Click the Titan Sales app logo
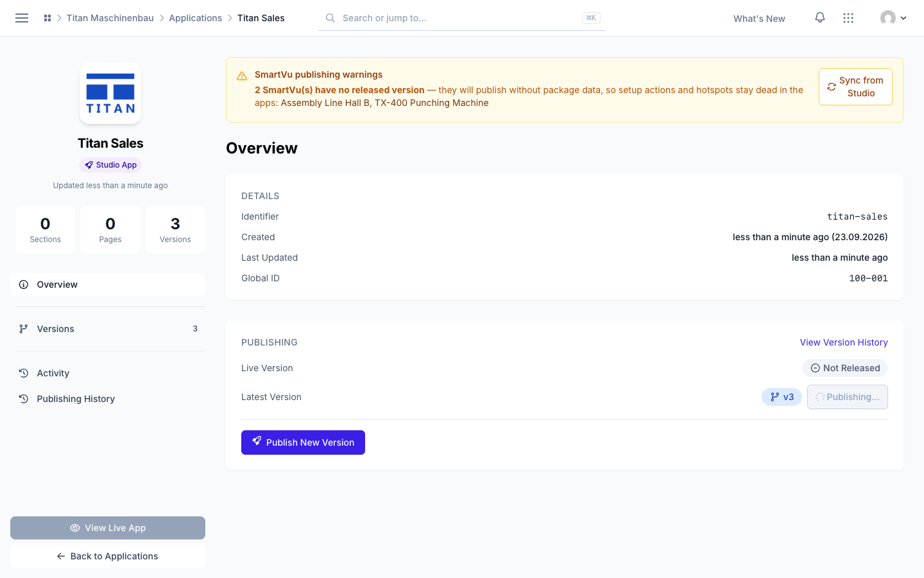The width and height of the screenshot is (924, 578). 110,93
